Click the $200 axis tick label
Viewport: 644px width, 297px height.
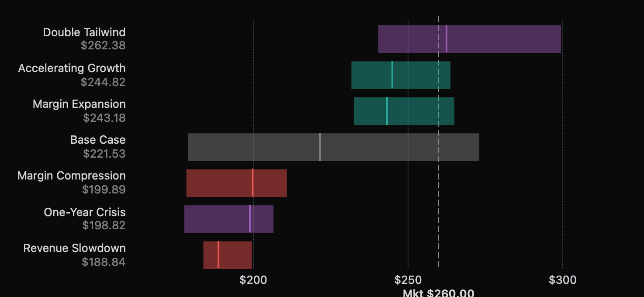point(253,280)
